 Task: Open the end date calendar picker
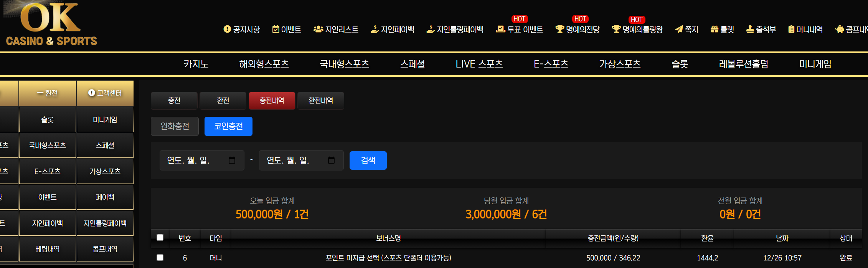click(332, 160)
